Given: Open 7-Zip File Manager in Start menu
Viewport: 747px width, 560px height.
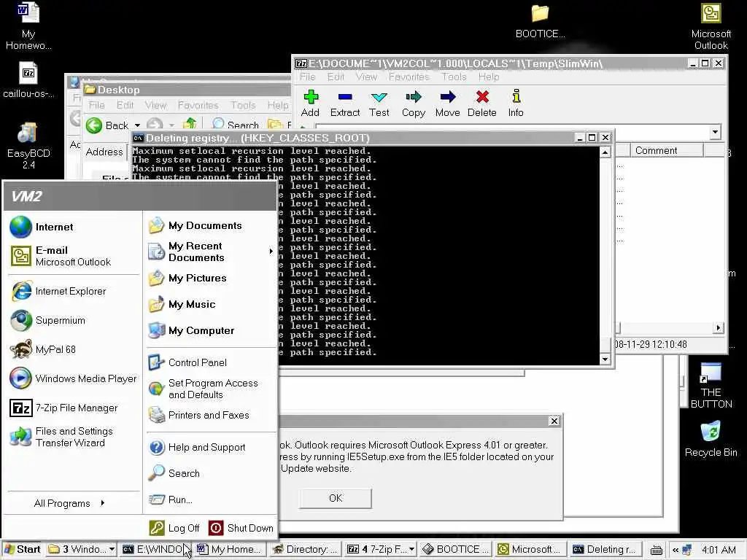Looking at the screenshot, I should 74,408.
